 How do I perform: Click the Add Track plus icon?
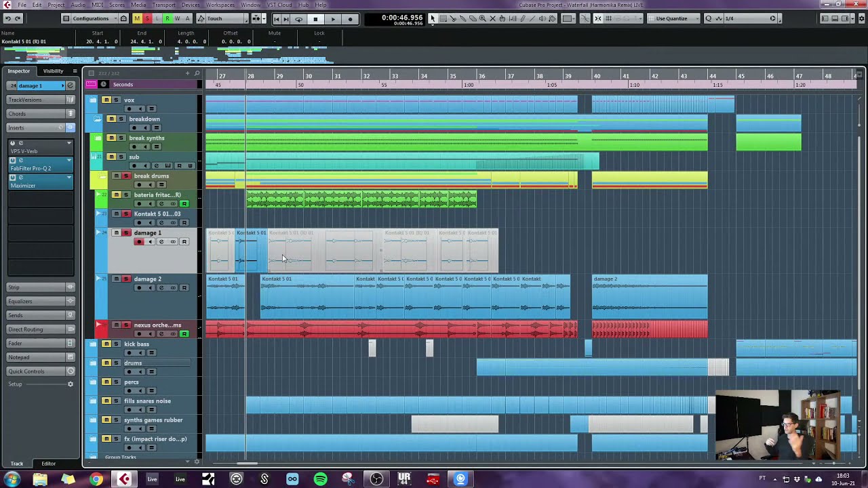pos(188,73)
